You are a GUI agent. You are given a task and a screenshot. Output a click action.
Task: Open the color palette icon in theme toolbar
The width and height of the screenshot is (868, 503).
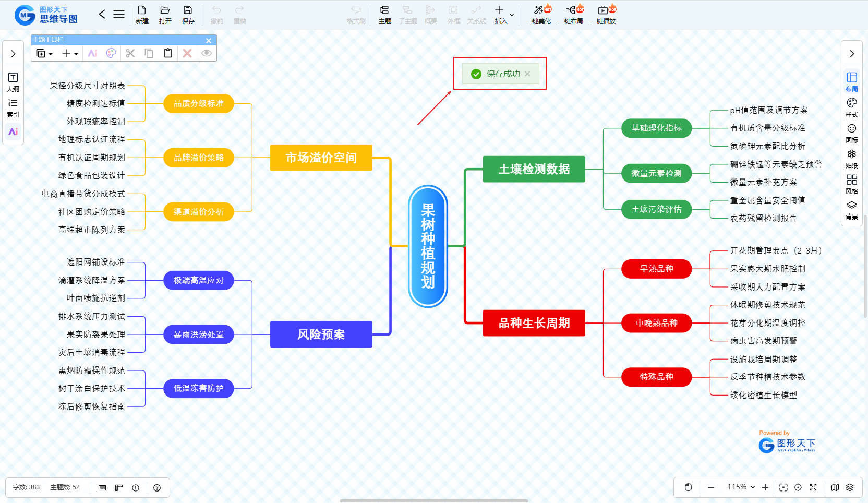(x=111, y=53)
